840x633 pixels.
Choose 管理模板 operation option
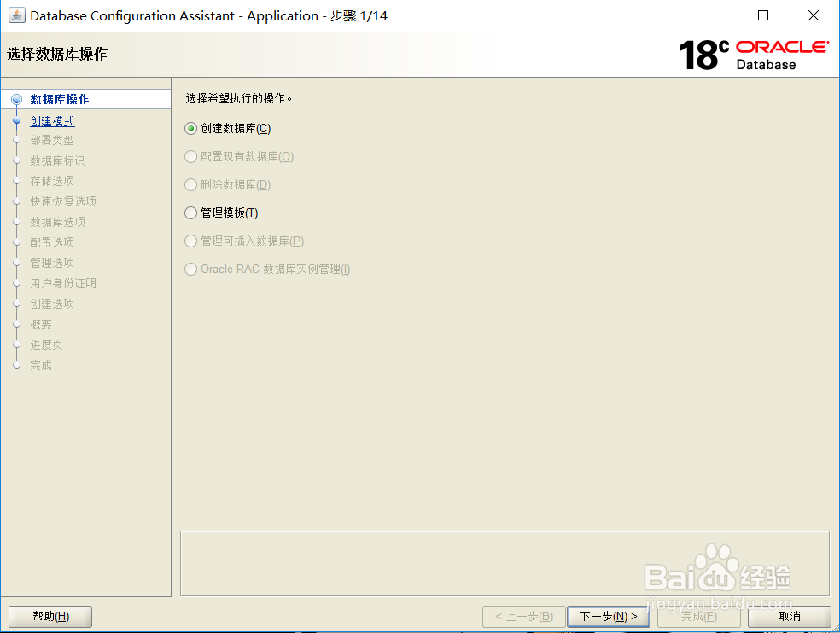(x=190, y=212)
